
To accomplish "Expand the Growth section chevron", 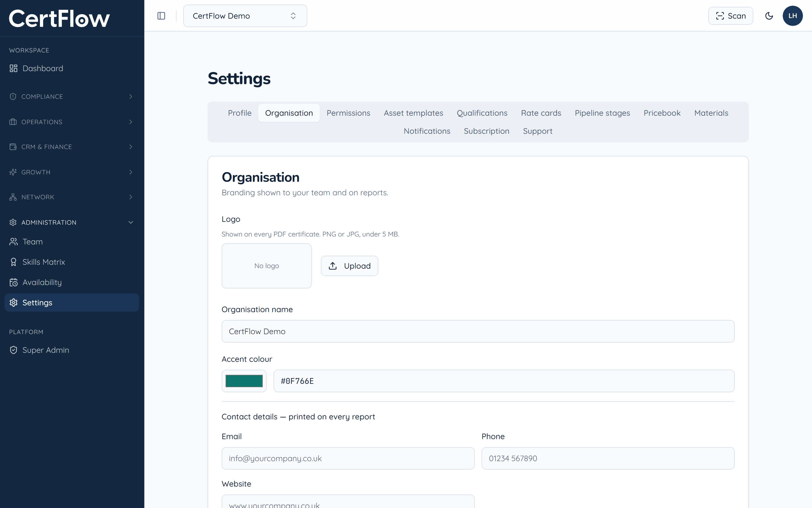I will (131, 172).
